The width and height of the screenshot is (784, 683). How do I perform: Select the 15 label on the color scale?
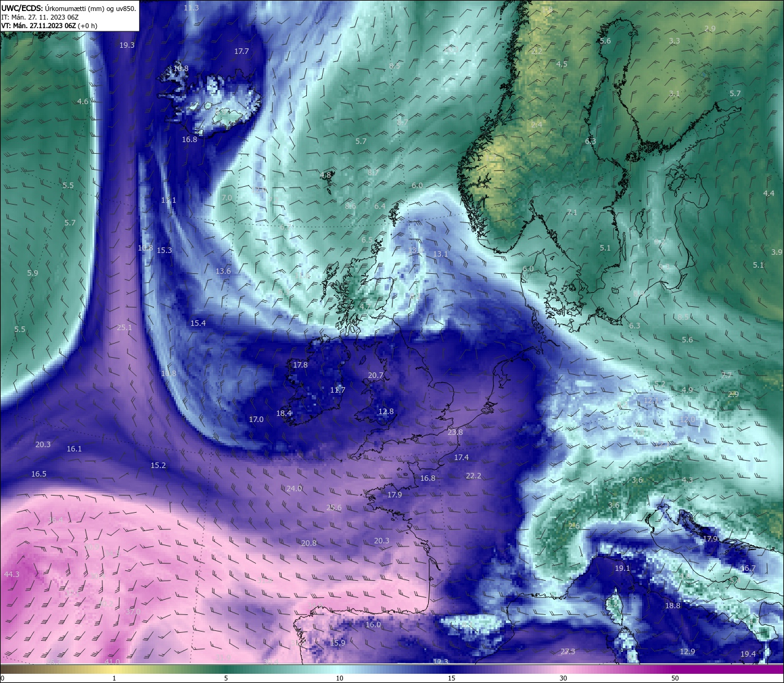point(451,678)
